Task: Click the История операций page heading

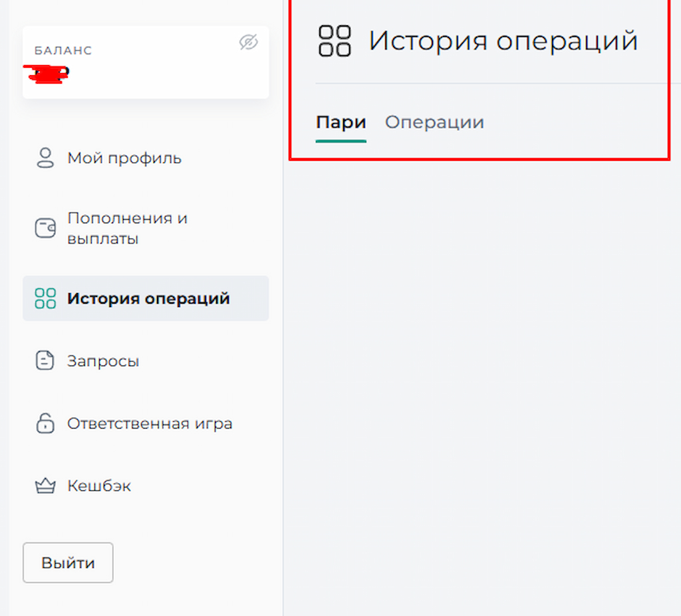Action: pos(503,41)
